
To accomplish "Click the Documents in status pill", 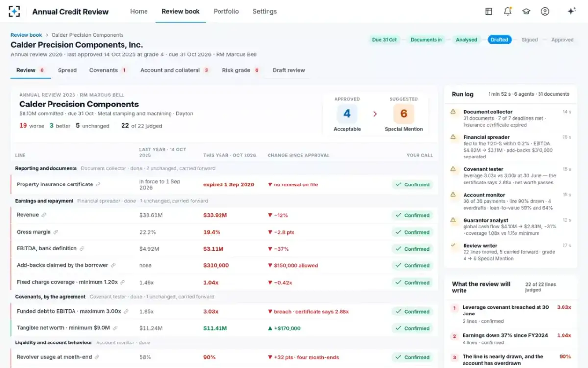I will point(426,40).
